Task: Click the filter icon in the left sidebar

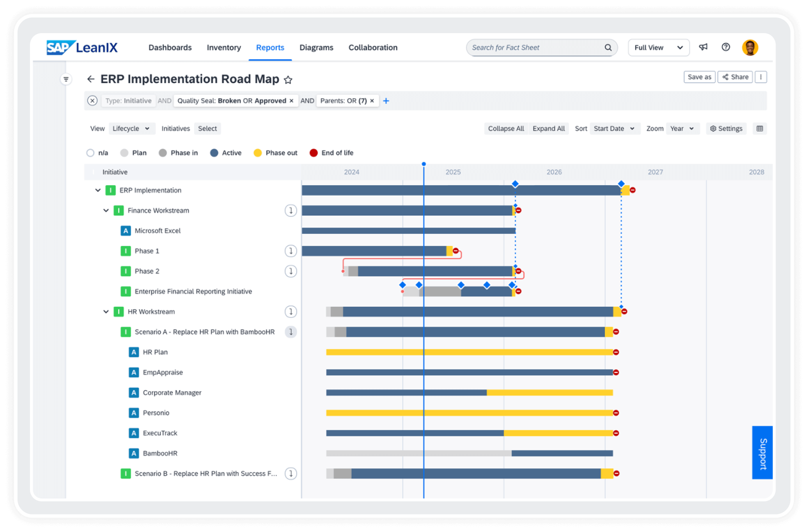Action: (66, 79)
